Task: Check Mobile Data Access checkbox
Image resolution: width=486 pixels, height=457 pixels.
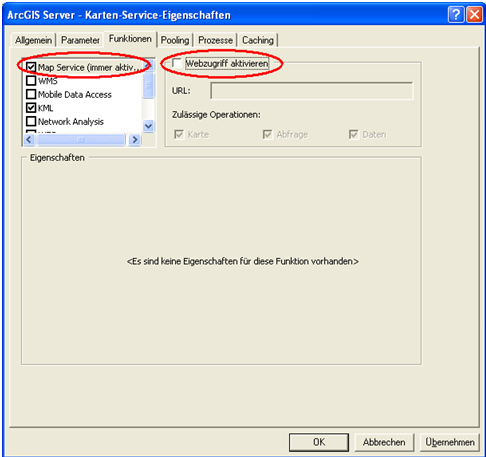Action: (x=31, y=94)
